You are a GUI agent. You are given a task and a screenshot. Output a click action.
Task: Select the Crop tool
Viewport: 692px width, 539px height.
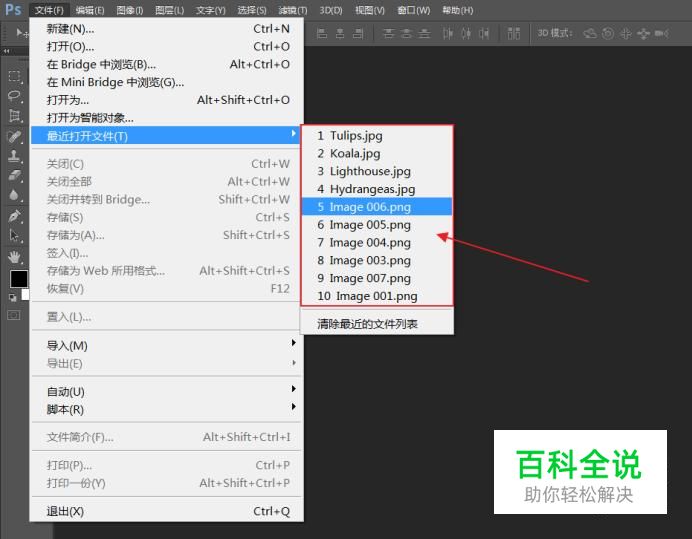pyautogui.click(x=14, y=116)
